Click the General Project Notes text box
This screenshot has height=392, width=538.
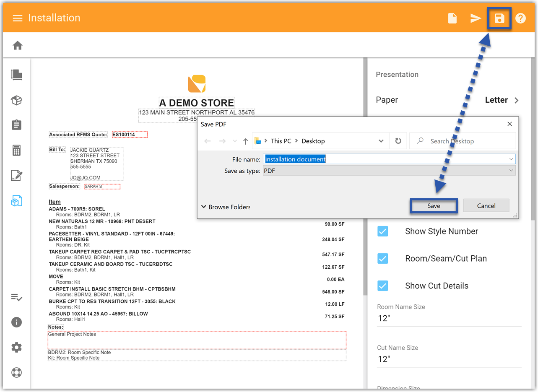pos(197,340)
